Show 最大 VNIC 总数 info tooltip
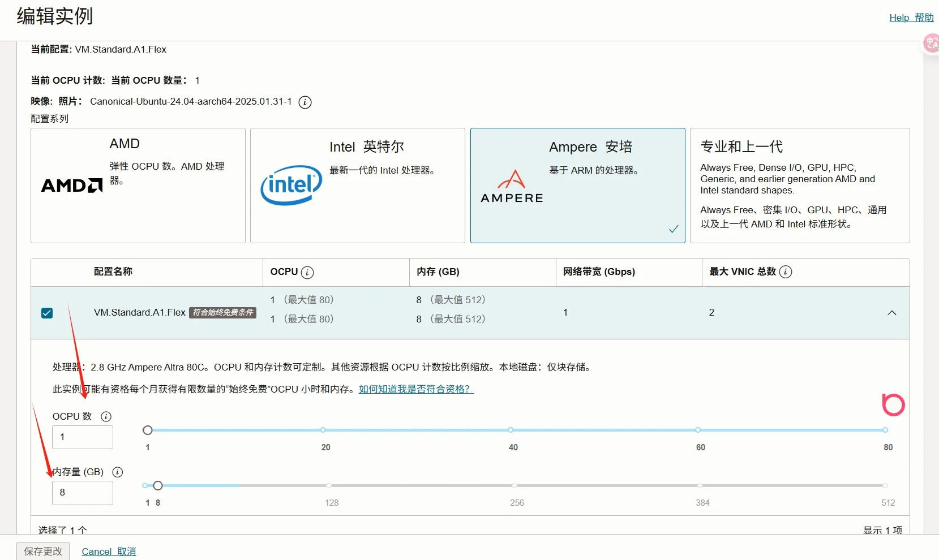This screenshot has height=560, width=939. coord(786,272)
